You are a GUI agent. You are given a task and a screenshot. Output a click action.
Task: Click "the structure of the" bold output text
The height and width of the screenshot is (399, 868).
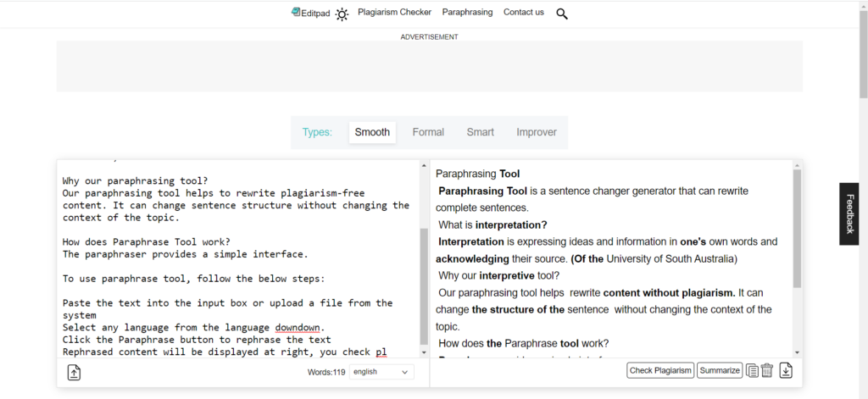click(x=518, y=310)
